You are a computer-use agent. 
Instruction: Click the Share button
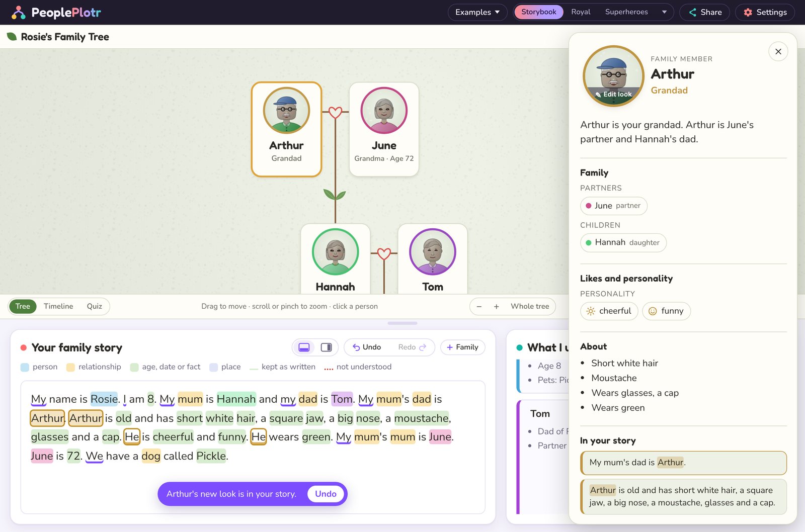tap(704, 12)
